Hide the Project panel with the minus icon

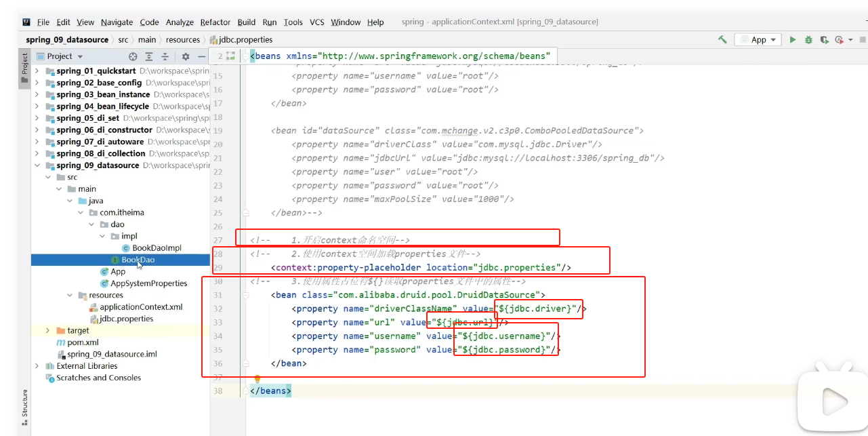pos(201,56)
